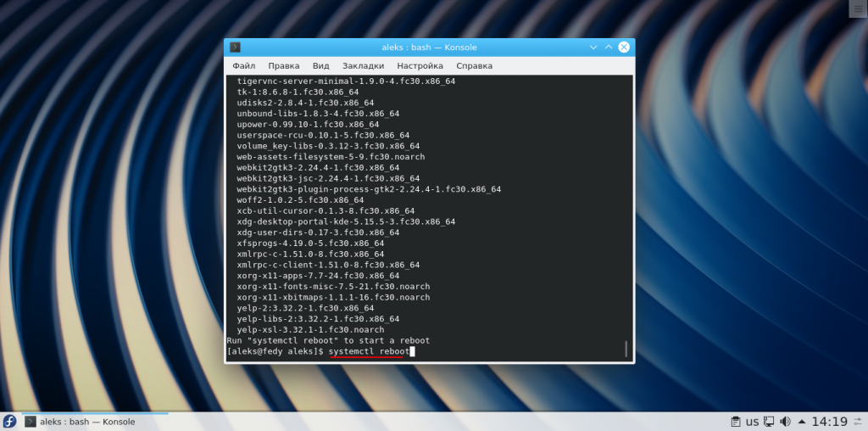Open the Правка menu
This screenshot has height=431, width=868.
point(283,65)
